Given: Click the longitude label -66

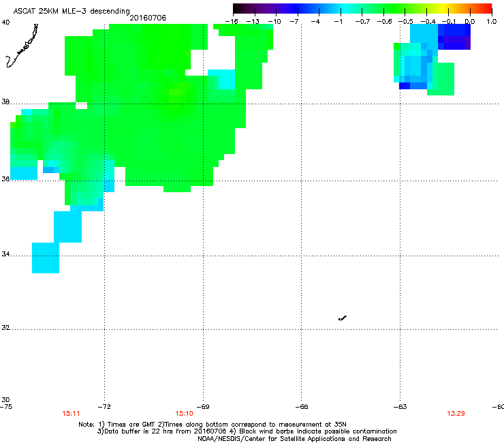Looking at the screenshot, I should pyautogui.click(x=302, y=407).
